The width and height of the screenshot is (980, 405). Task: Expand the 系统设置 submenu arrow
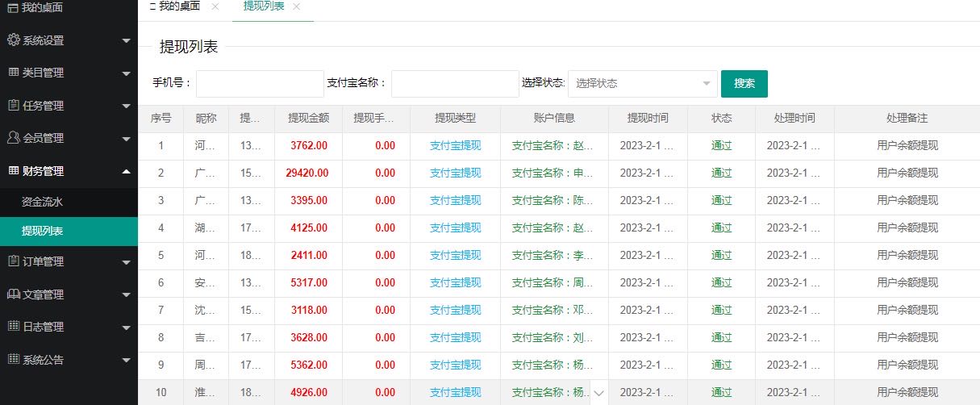(x=126, y=40)
